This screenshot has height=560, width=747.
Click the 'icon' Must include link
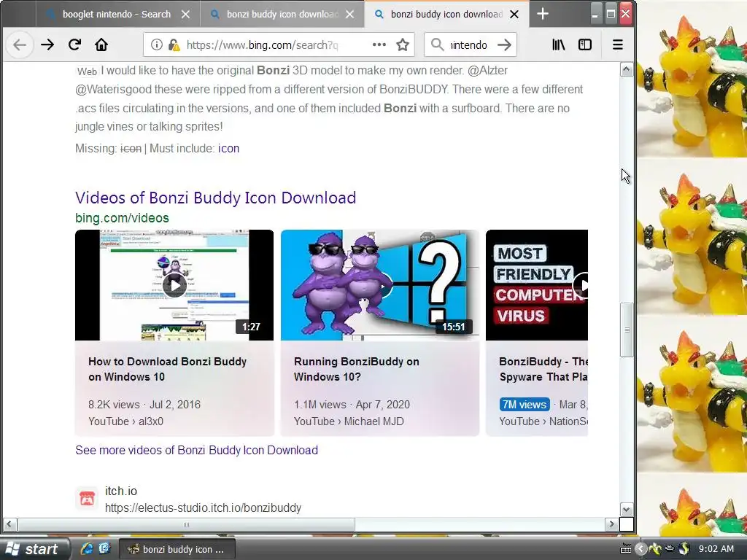point(228,149)
